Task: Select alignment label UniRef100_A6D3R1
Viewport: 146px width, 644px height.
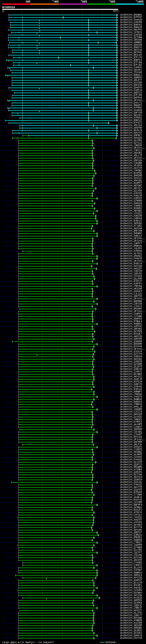Action: pos(131,153)
